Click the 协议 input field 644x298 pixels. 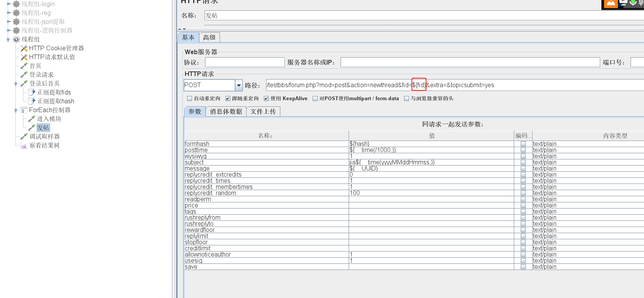245,62
